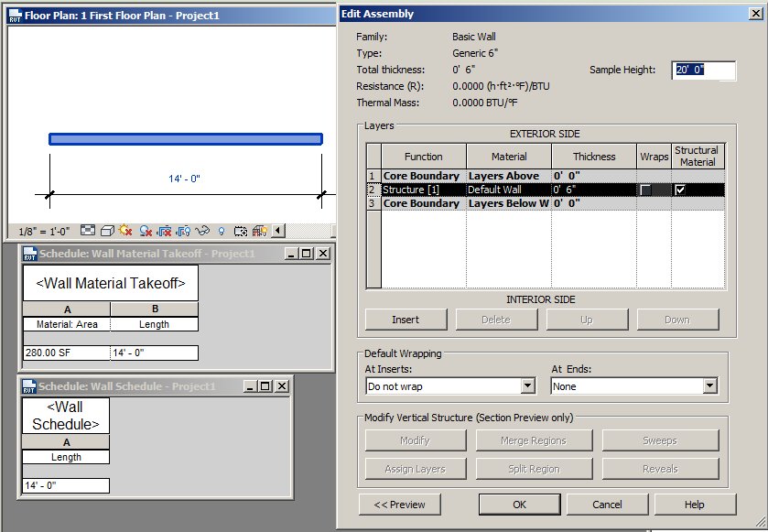
Task: Click column B header in Material Takeoff
Action: click(x=155, y=309)
